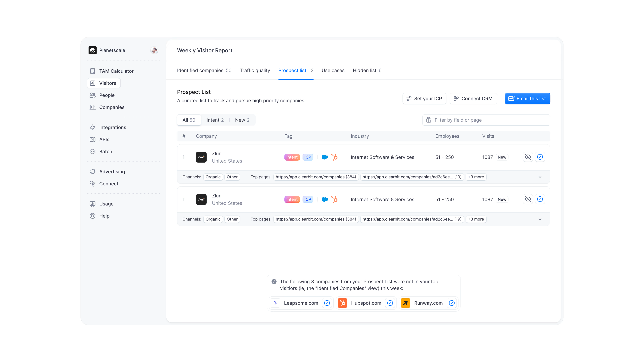Open the Integrations lightning icon
Viewport: 644px width, 362px height.
(x=93, y=127)
